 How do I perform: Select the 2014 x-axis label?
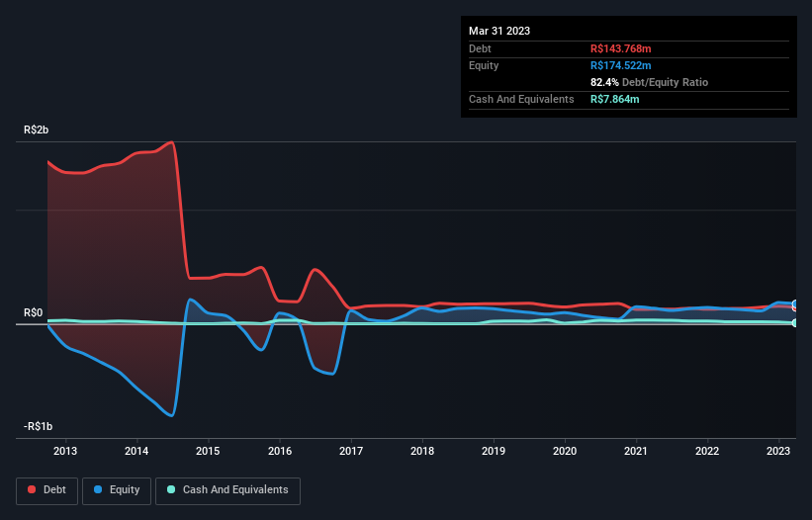[136, 451]
